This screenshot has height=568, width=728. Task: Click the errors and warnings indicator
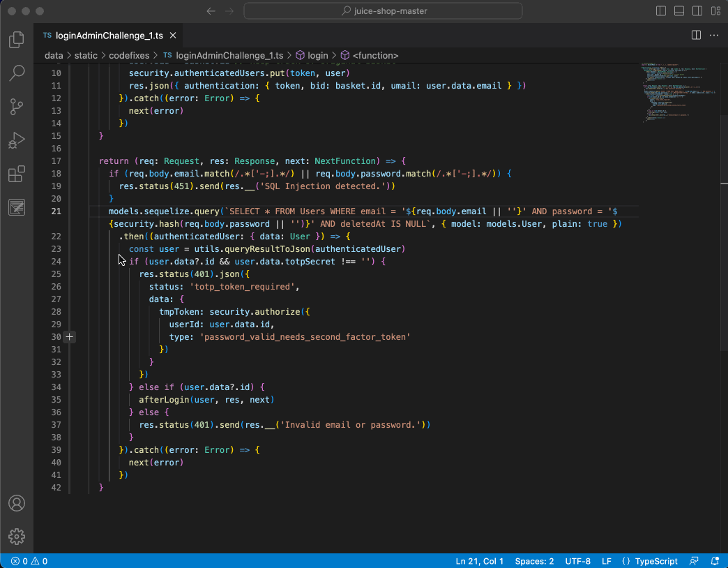click(x=24, y=560)
